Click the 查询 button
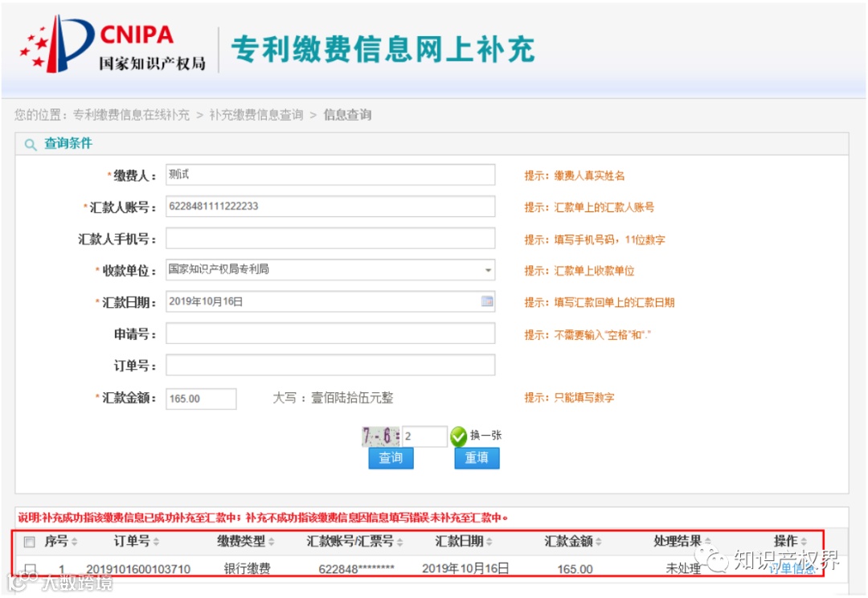Viewport: 868px width, 598px height. pyautogui.click(x=391, y=458)
